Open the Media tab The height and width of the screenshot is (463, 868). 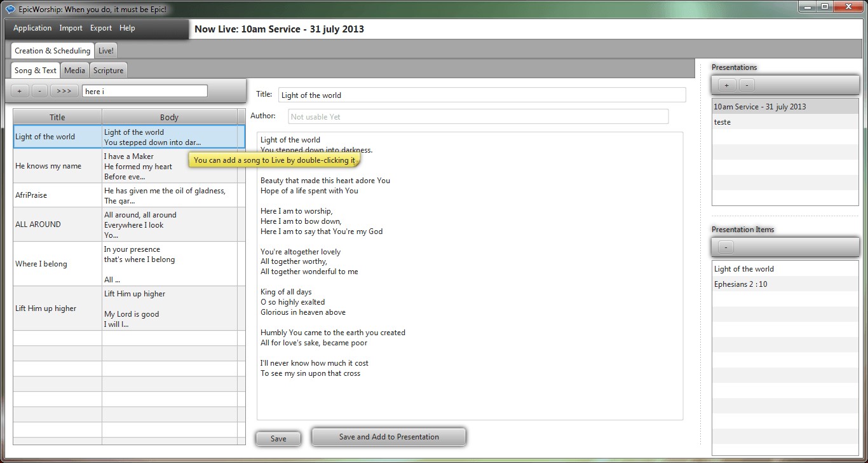point(74,71)
